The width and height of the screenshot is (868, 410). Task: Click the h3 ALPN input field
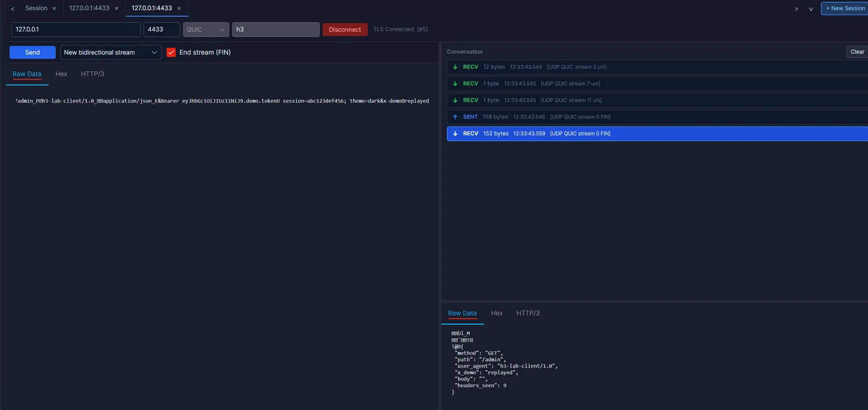pyautogui.click(x=276, y=29)
